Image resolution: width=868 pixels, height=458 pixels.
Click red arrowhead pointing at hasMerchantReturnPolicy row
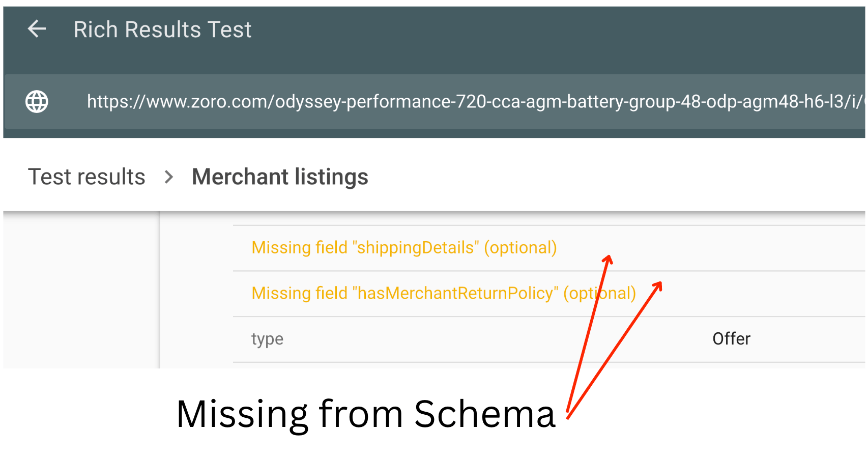click(658, 285)
